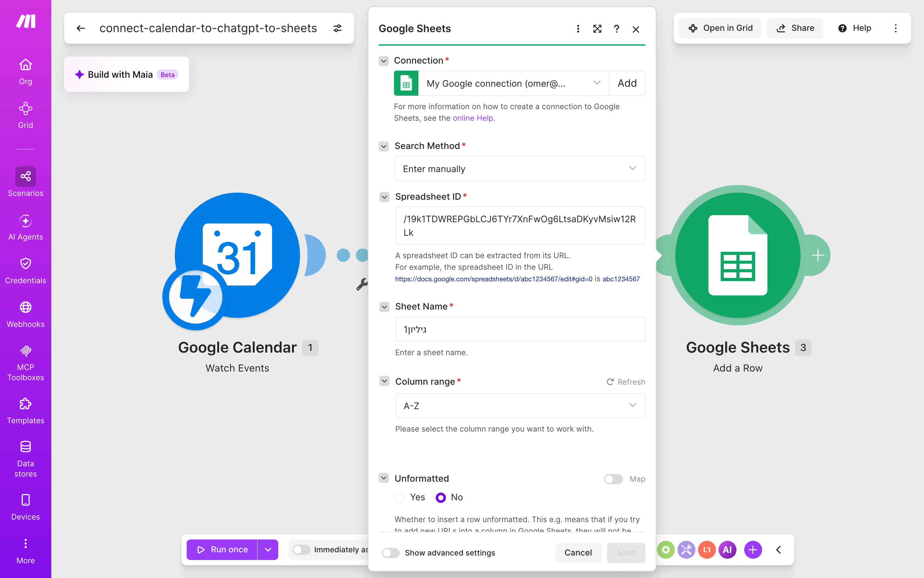The width and height of the screenshot is (924, 578).
Task: Open top-right three-dot menu
Action: click(x=895, y=28)
